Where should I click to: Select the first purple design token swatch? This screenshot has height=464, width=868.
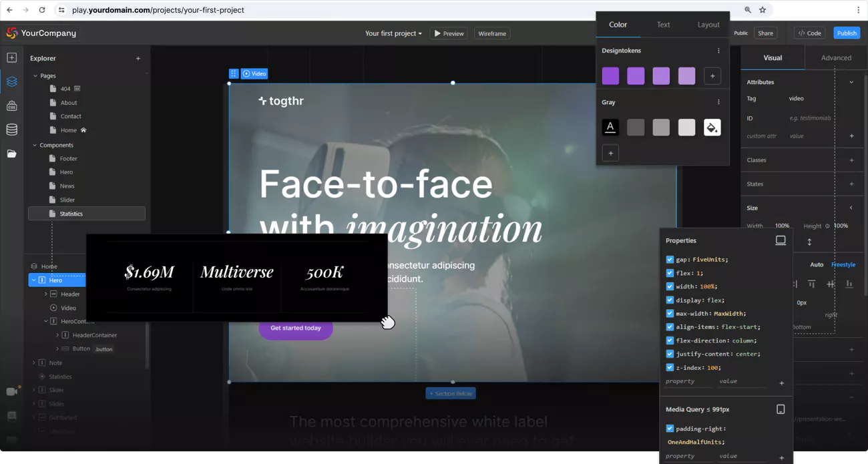[x=610, y=75]
